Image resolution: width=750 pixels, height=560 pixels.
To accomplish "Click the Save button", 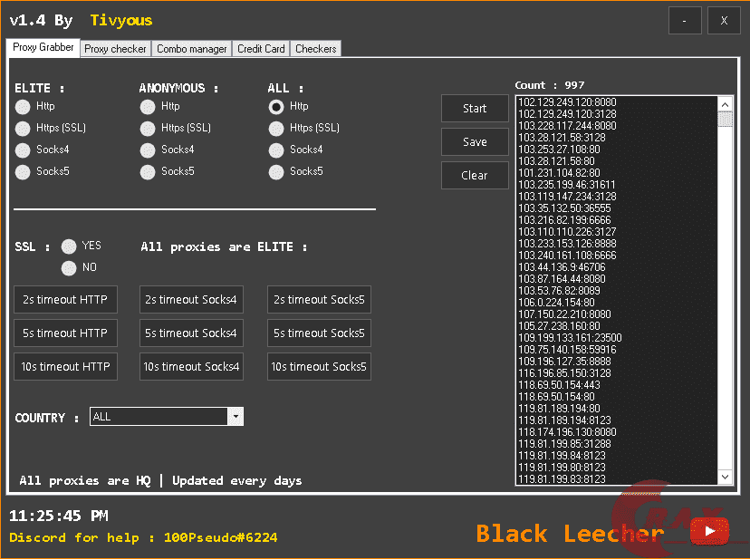I will pyautogui.click(x=475, y=142).
